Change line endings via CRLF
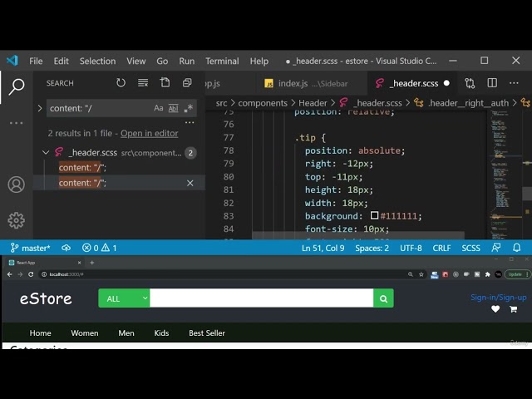The width and height of the screenshot is (532, 399). [441, 248]
